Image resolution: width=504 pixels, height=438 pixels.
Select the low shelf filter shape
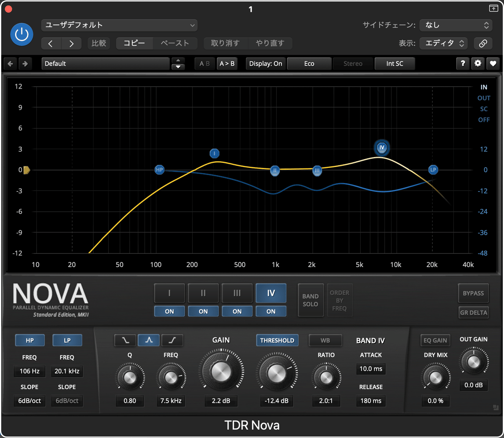[125, 340]
